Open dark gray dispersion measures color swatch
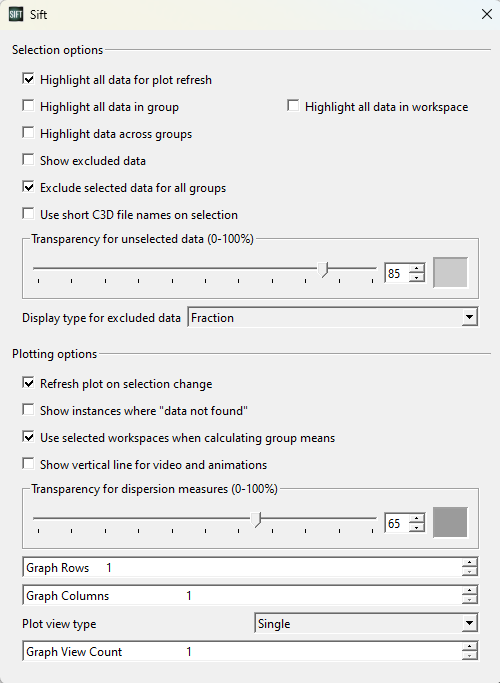This screenshot has height=683, width=500. pos(450,522)
